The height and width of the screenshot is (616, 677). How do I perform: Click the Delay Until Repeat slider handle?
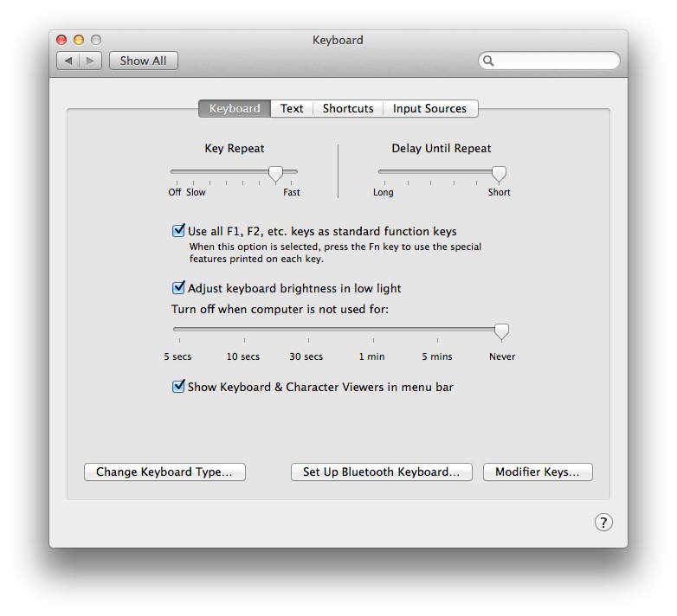click(x=499, y=174)
